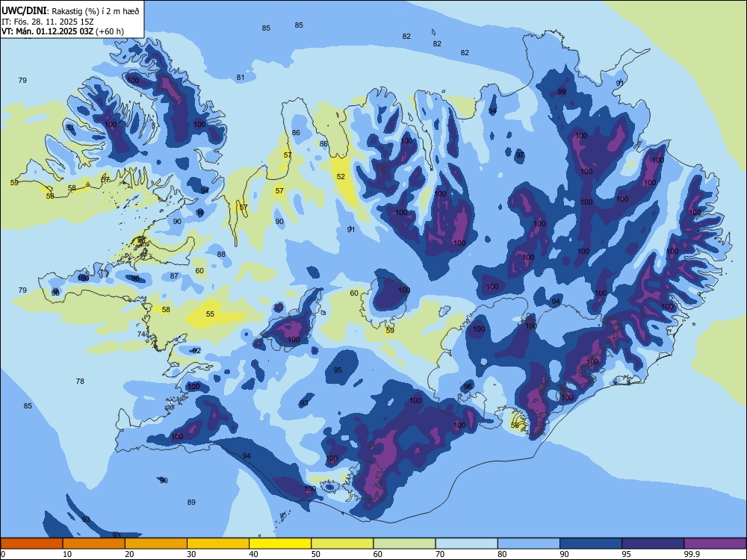747x560 pixels.
Task: Click the map value '52' in the yellow area
Action: click(341, 177)
